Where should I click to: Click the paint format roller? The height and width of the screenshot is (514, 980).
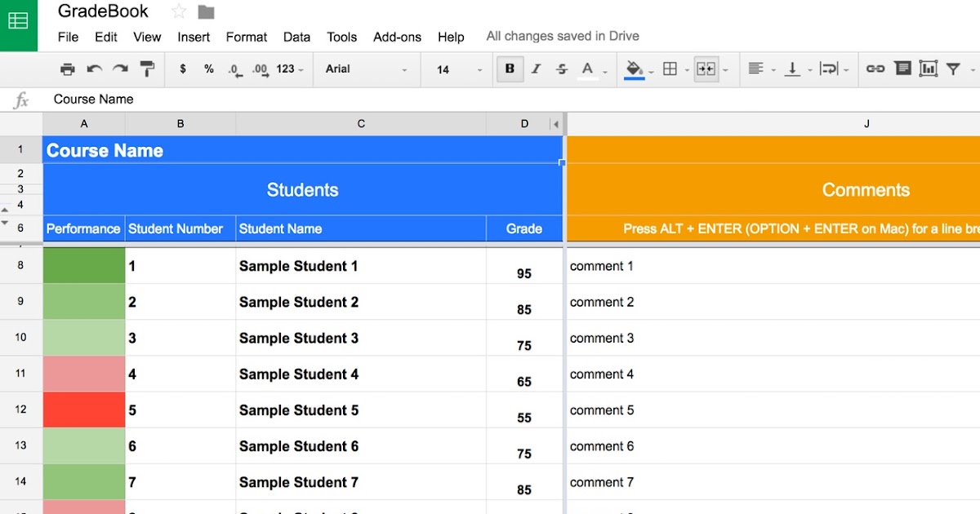point(147,69)
